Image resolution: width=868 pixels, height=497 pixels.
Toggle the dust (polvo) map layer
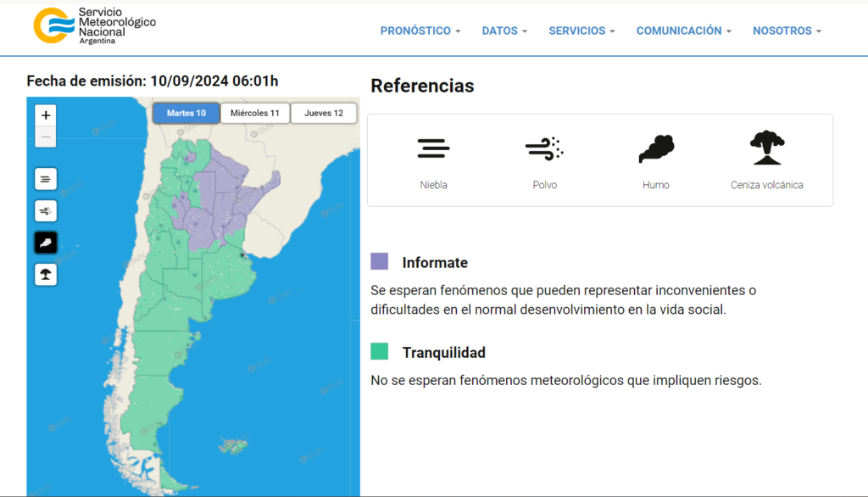point(46,210)
